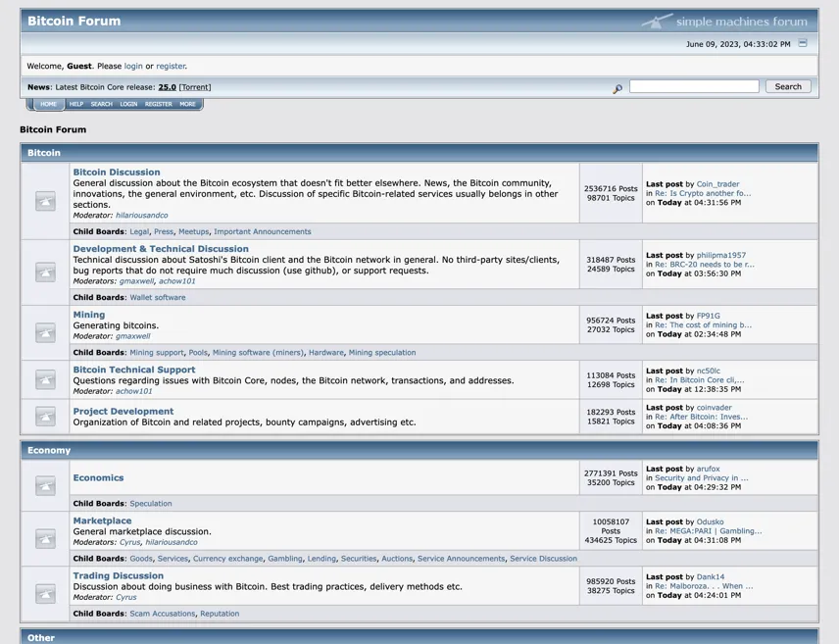The image size is (839, 644).
Task: Open the HELP tab
Action: [x=76, y=104]
